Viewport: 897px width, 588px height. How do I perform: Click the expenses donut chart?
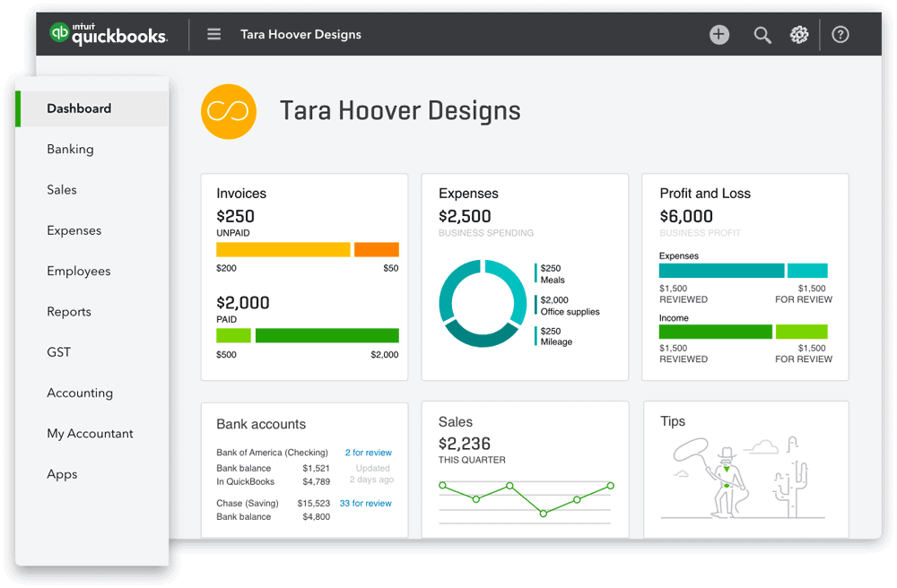(x=483, y=304)
